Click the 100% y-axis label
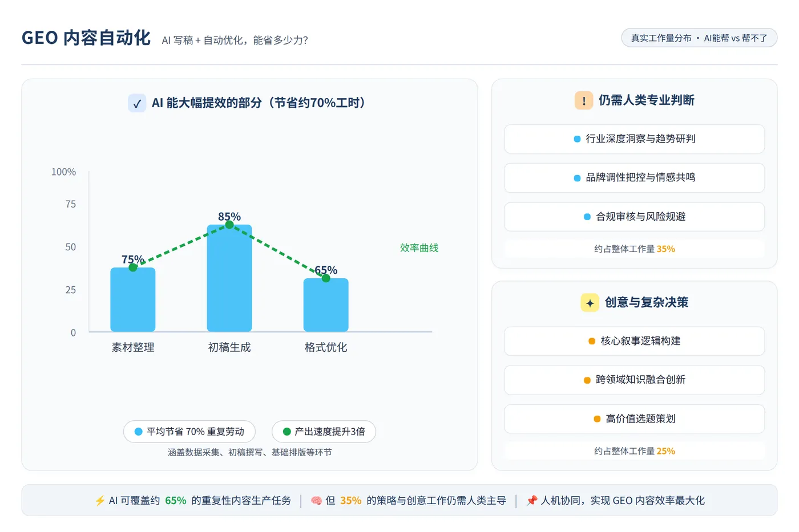Image resolution: width=799 pixels, height=532 pixels. 63,172
